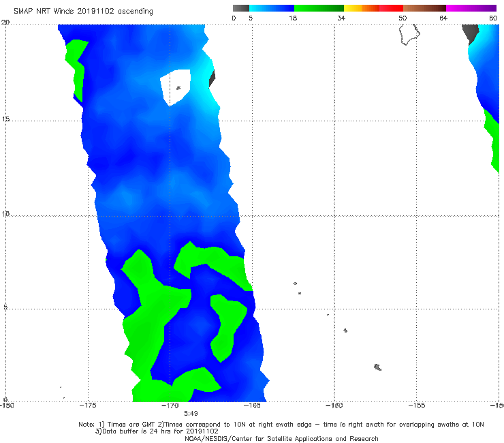Pick the green segment of the colorbar
504x443 pixels.
click(319, 8)
